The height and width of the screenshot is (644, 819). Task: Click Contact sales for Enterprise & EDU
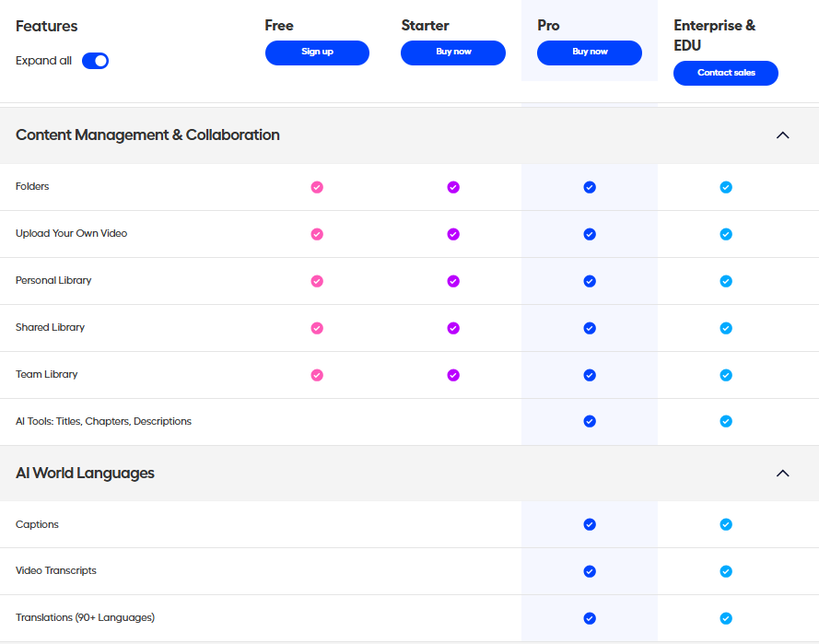(x=726, y=73)
